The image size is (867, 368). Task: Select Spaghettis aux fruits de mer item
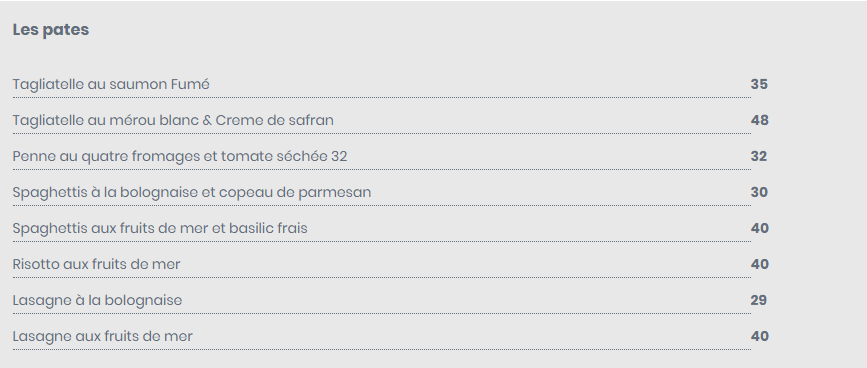(x=160, y=228)
